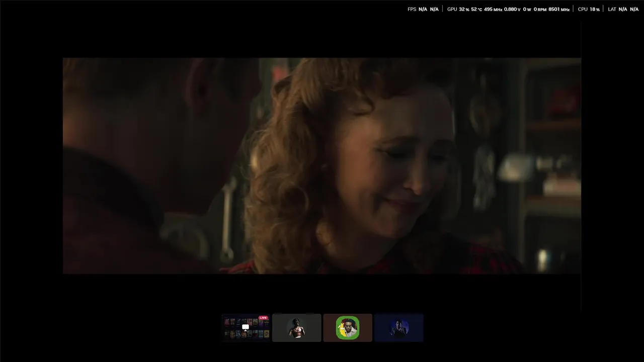Click the white monitor icon on live thumbnail
This screenshot has width=644, height=362.
[x=246, y=327]
